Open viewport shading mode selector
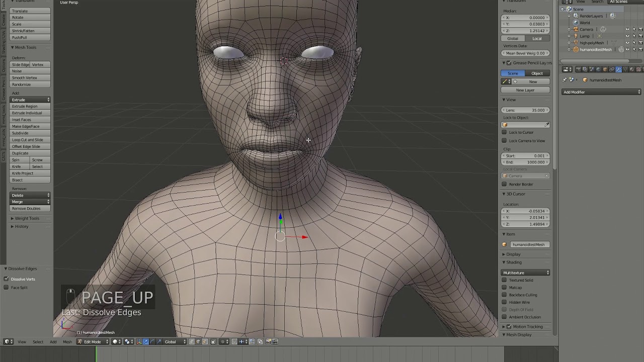 pyautogui.click(x=116, y=342)
